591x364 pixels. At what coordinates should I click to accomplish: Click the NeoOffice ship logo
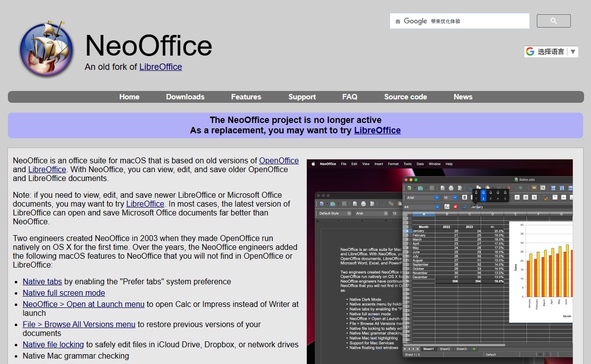click(46, 49)
